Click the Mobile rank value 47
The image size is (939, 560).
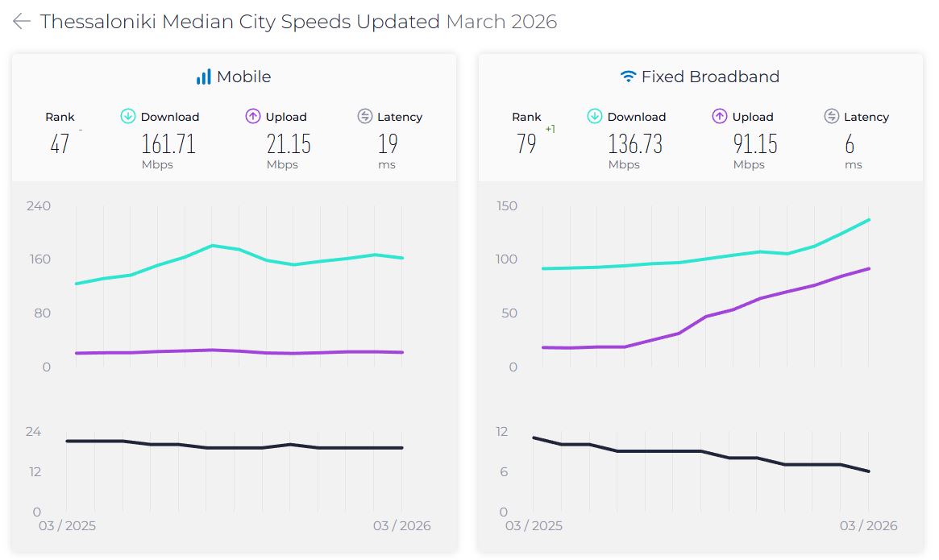(60, 144)
